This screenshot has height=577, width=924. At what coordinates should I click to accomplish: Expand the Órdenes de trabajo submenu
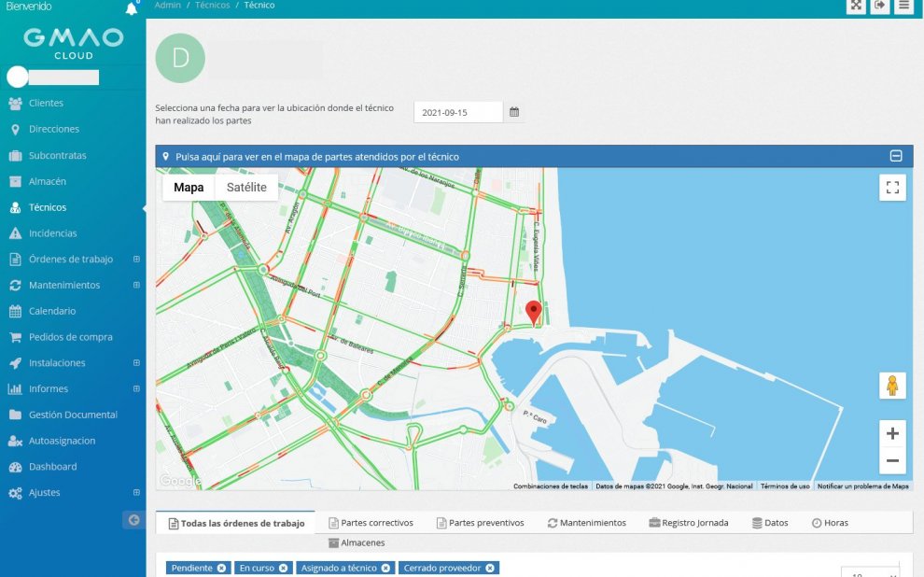tap(136, 259)
